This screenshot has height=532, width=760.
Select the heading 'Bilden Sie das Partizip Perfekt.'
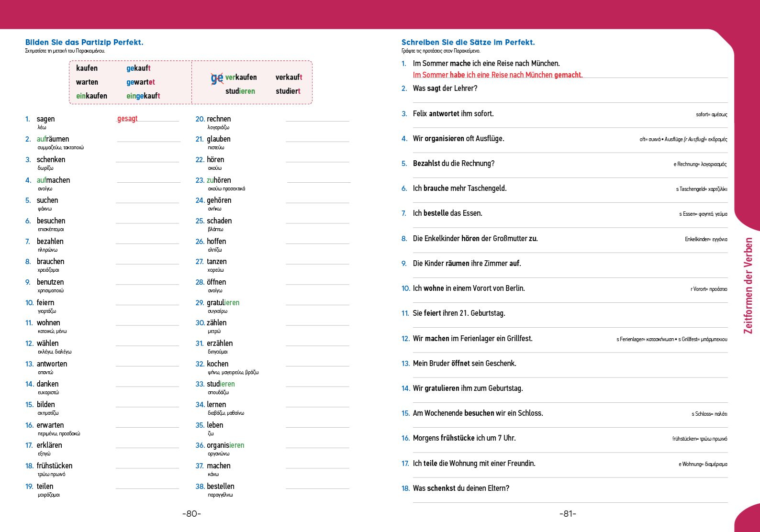click(x=84, y=42)
